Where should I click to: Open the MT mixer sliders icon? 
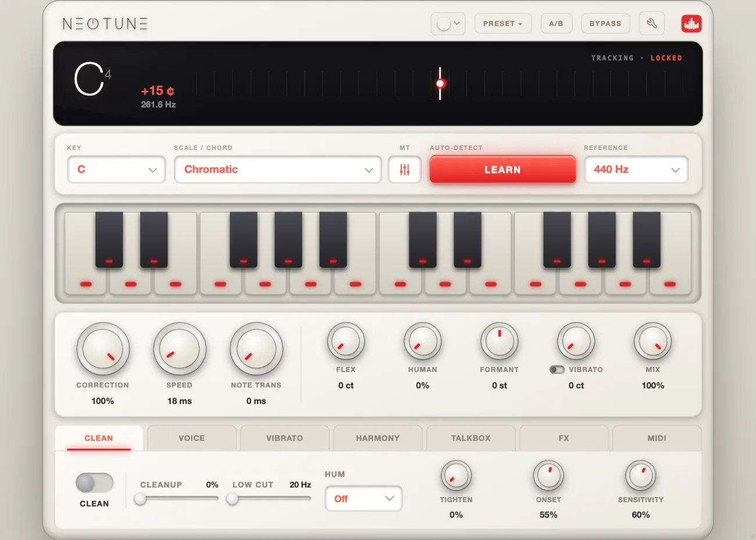click(x=405, y=170)
